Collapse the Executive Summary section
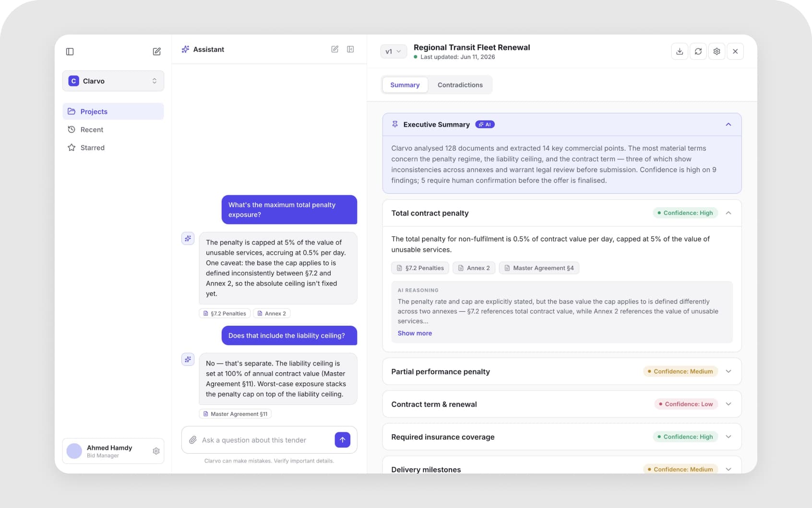This screenshot has height=508, width=812. [728, 124]
